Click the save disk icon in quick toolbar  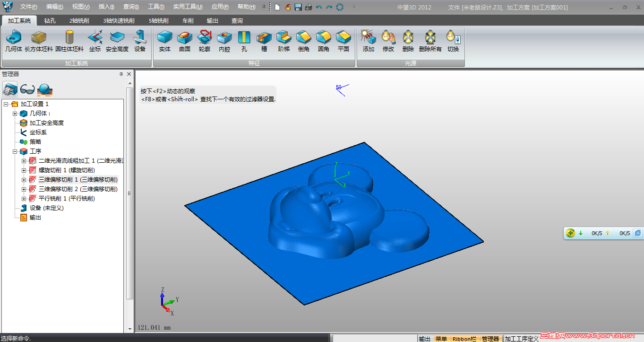click(298, 7)
